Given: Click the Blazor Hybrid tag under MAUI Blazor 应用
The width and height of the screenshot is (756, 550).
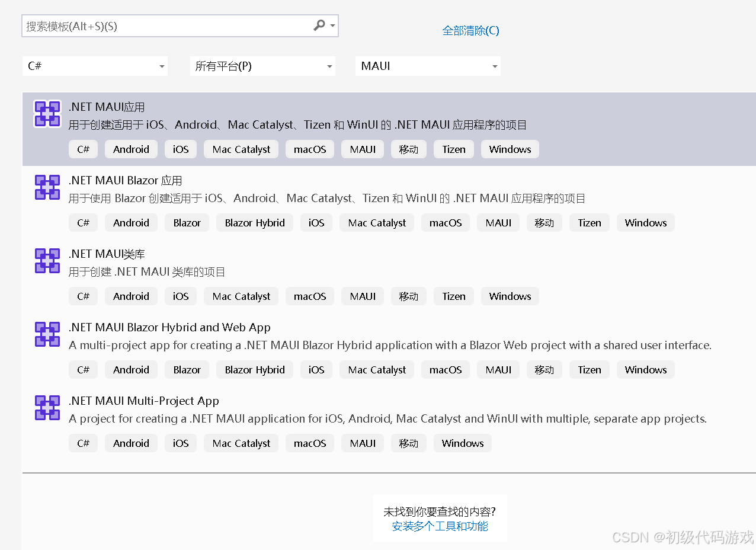Looking at the screenshot, I should 255,223.
